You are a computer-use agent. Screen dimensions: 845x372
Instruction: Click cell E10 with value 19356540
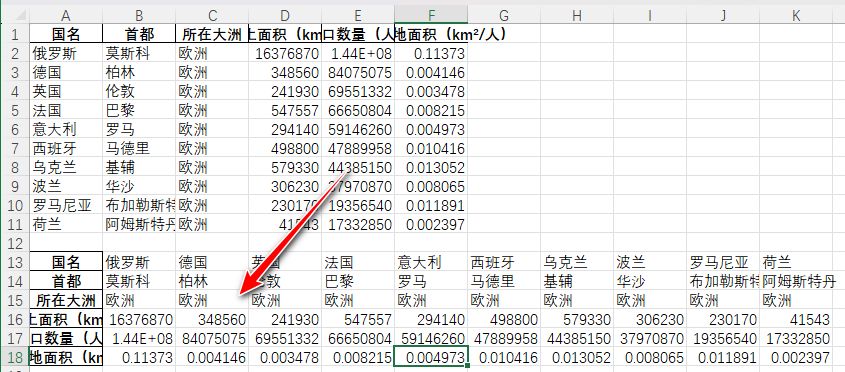click(x=358, y=205)
